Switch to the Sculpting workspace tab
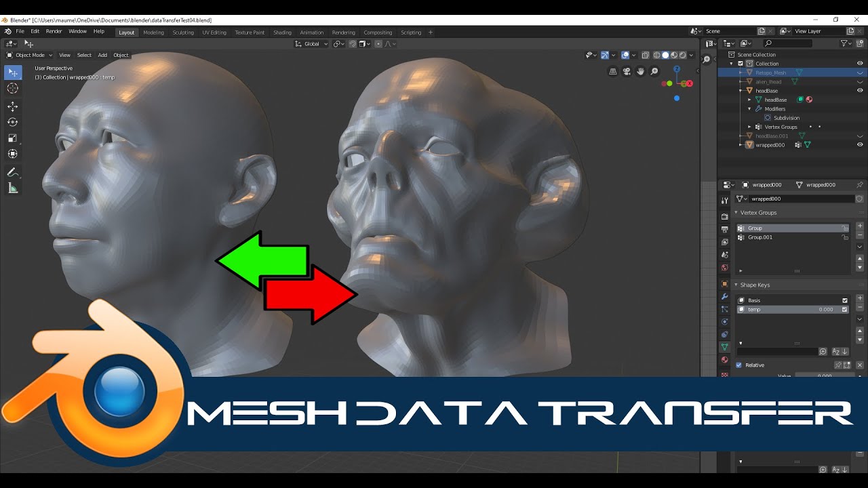The image size is (868, 488). [183, 32]
